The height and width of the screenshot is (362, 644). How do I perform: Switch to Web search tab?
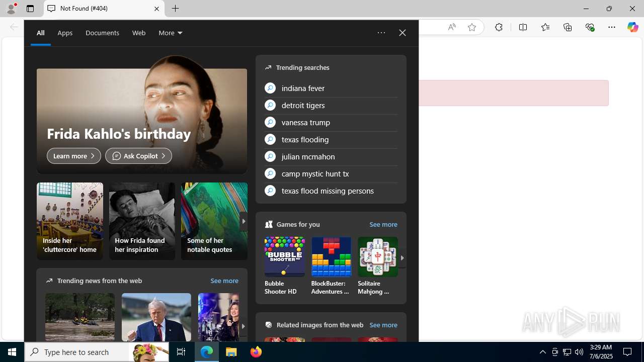[139, 33]
